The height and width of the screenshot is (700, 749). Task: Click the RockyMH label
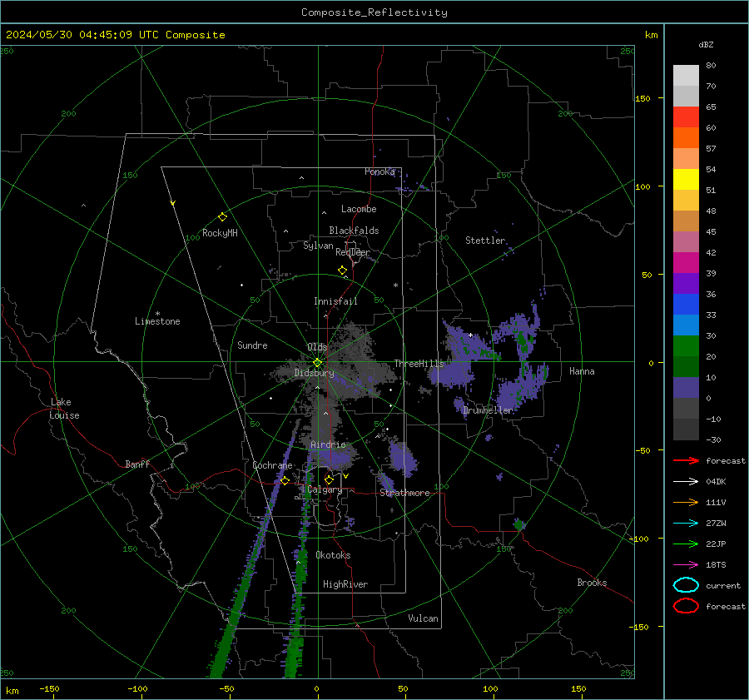pyautogui.click(x=220, y=233)
